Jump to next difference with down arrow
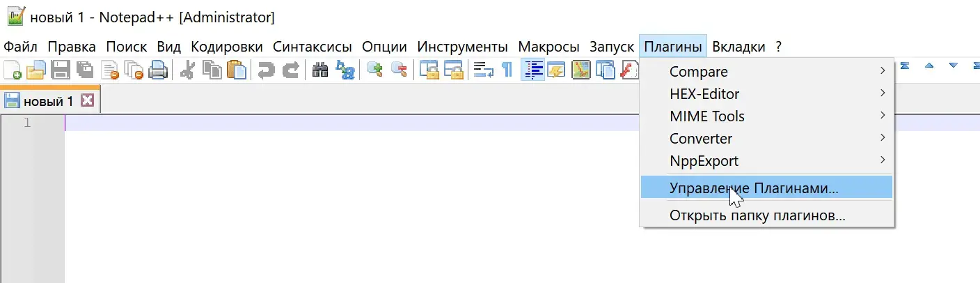 pyautogui.click(x=953, y=66)
